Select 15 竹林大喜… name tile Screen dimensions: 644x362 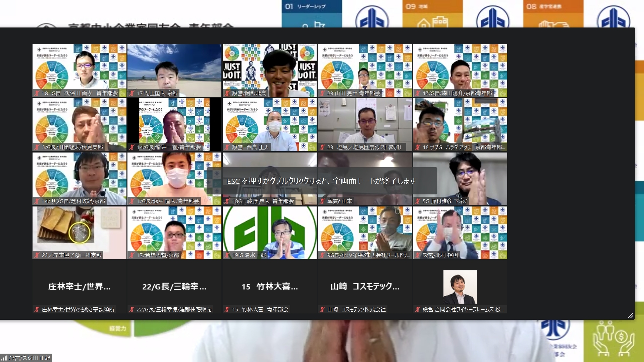(x=270, y=287)
